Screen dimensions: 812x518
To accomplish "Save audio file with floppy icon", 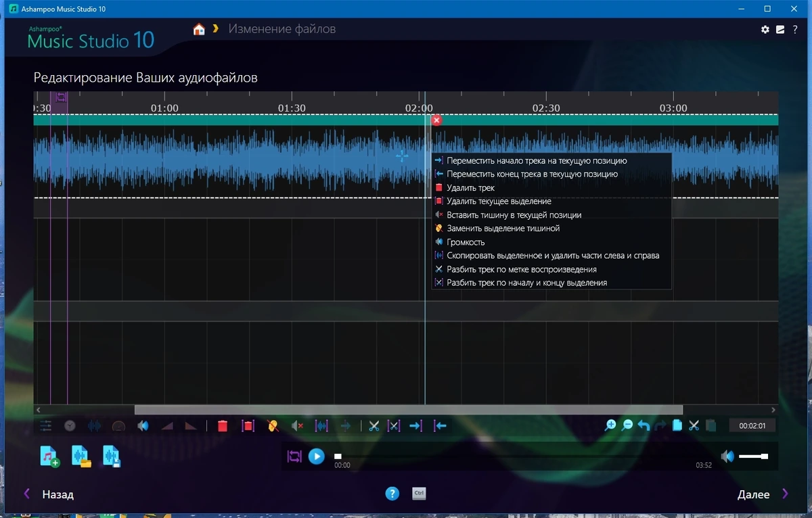I will click(112, 457).
